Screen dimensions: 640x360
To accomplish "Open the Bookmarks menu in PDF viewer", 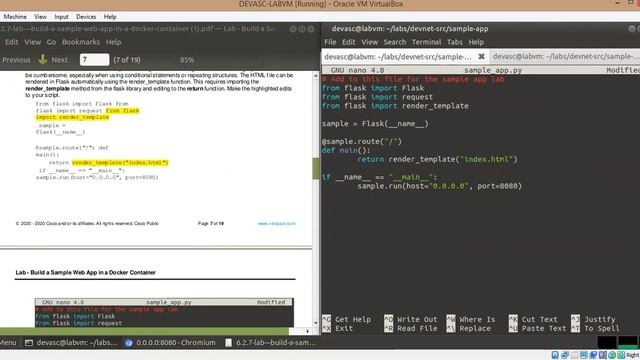I will [x=81, y=42].
